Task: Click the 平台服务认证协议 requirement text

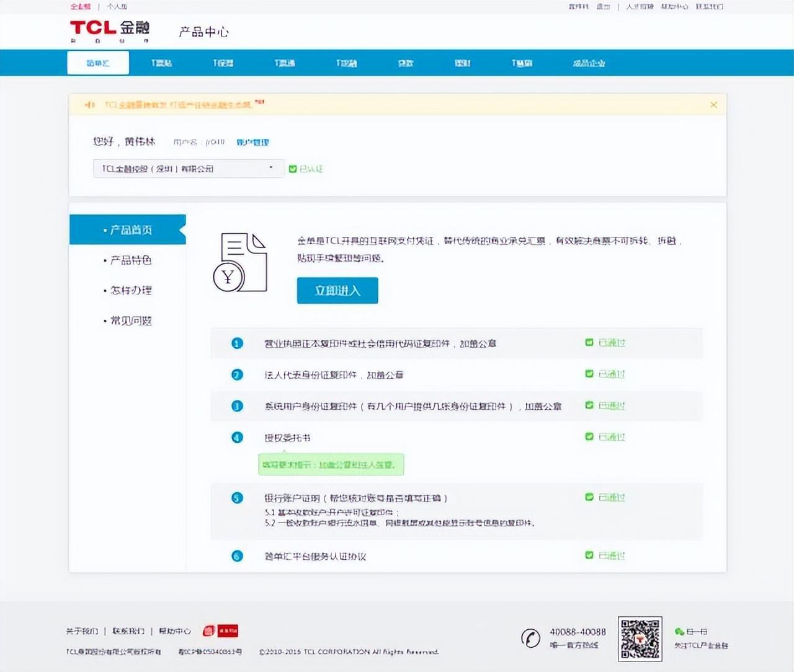Action: pos(315,557)
